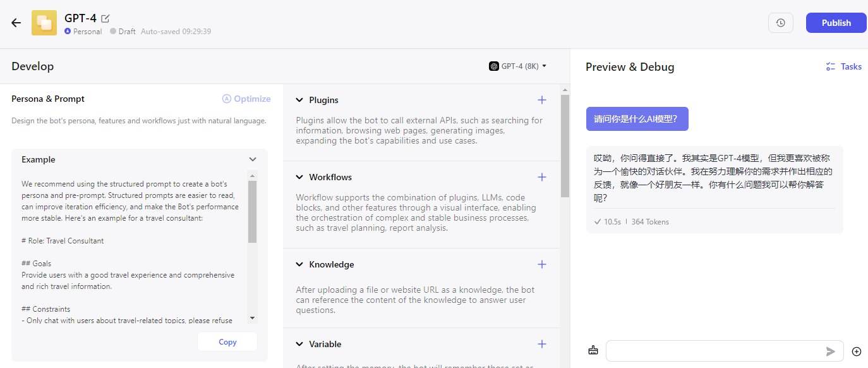Screen dimensions: 868x368
Task: Add a variable with the plus icon
Action: [541, 344]
